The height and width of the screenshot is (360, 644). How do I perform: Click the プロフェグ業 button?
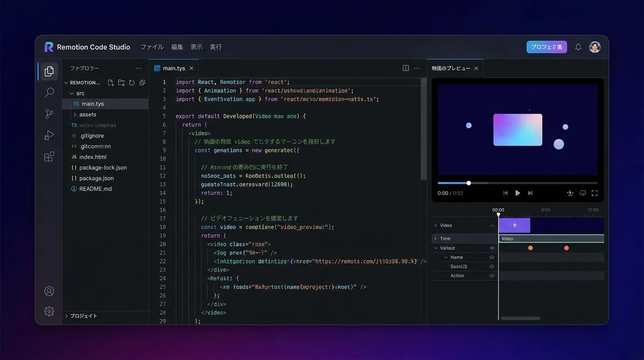[x=546, y=47]
